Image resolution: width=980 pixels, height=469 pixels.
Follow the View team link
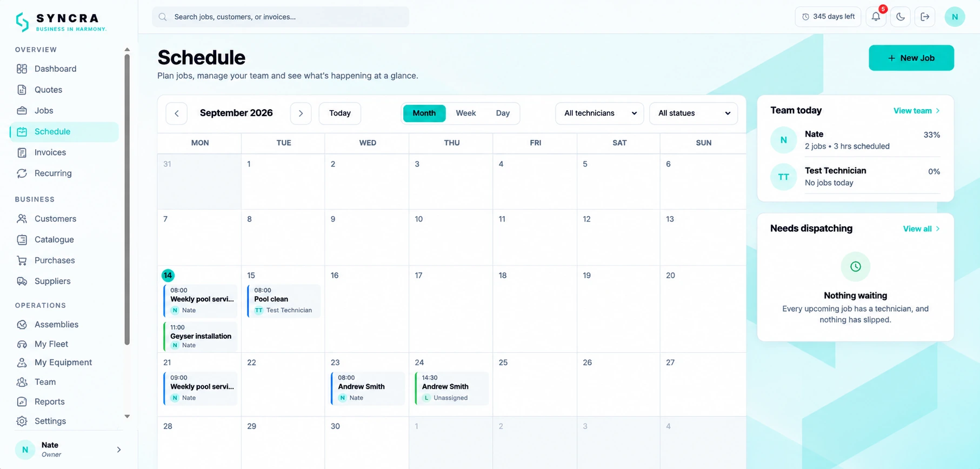916,111
